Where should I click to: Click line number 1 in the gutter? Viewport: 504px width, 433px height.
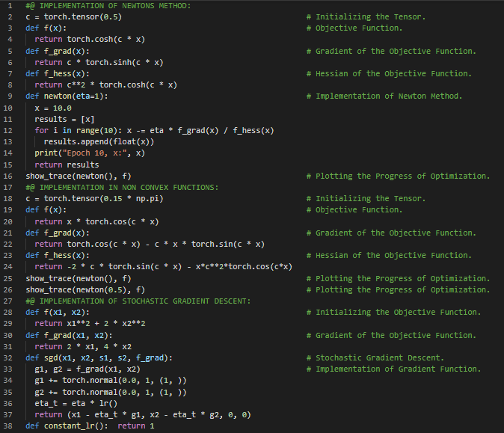(x=9, y=5)
